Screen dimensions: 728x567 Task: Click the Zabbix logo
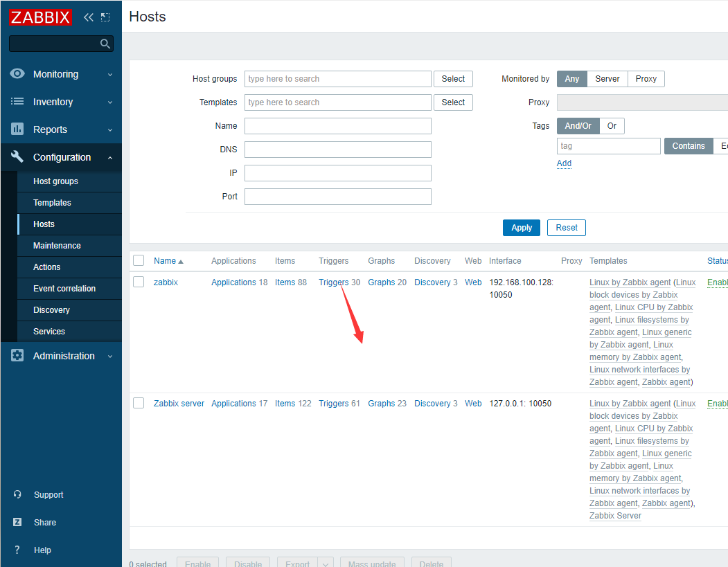40,17
